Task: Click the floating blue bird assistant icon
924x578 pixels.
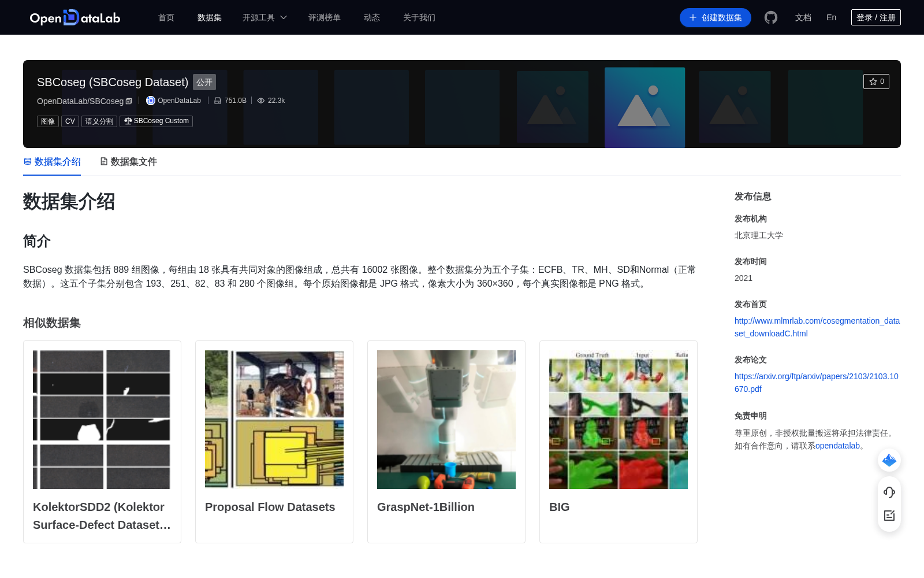Action: [889, 460]
